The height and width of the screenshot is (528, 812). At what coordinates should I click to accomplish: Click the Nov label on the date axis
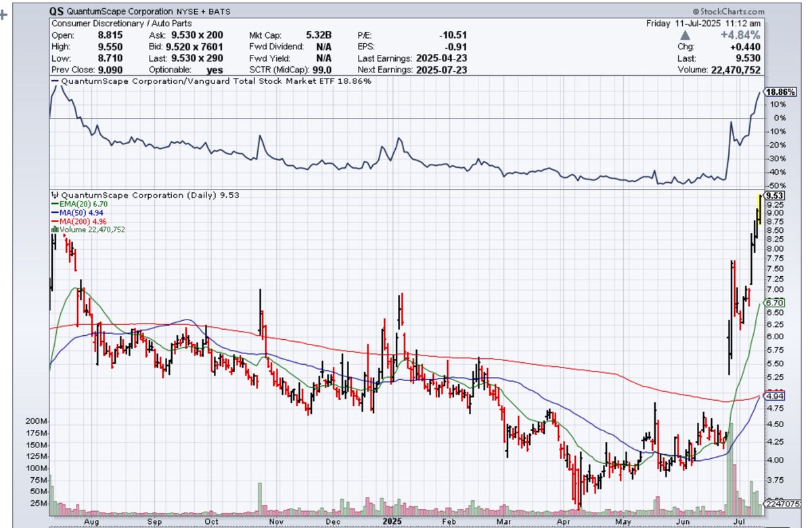[275, 523]
